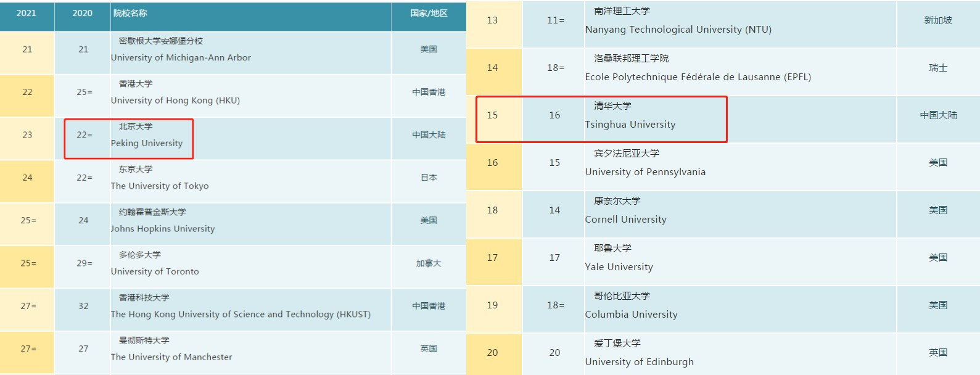Select University of Toronto

point(155,271)
